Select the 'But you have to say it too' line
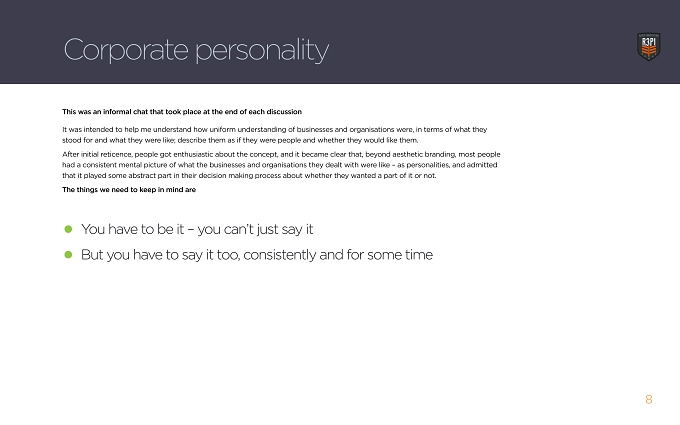The height and width of the screenshot is (425, 680). 257,255
